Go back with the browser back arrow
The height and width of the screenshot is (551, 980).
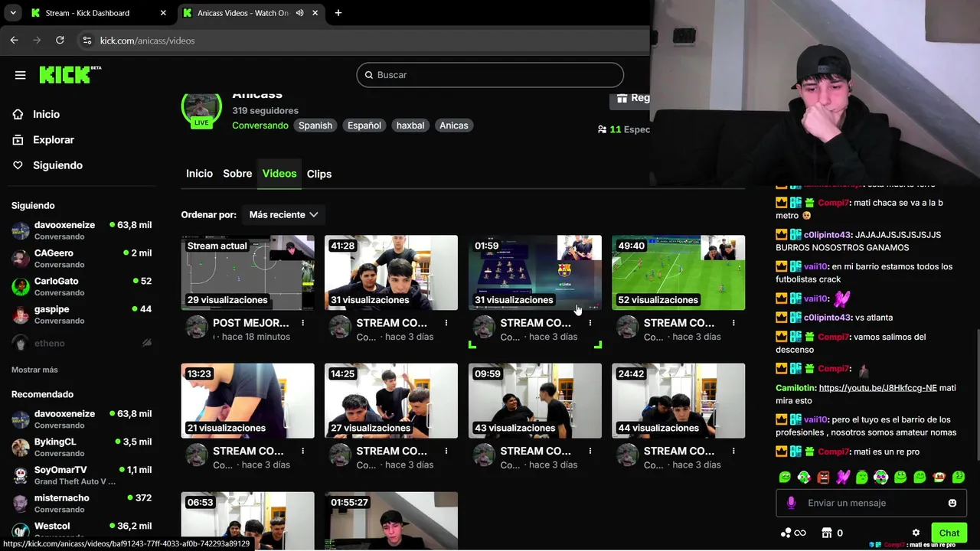[x=14, y=41]
